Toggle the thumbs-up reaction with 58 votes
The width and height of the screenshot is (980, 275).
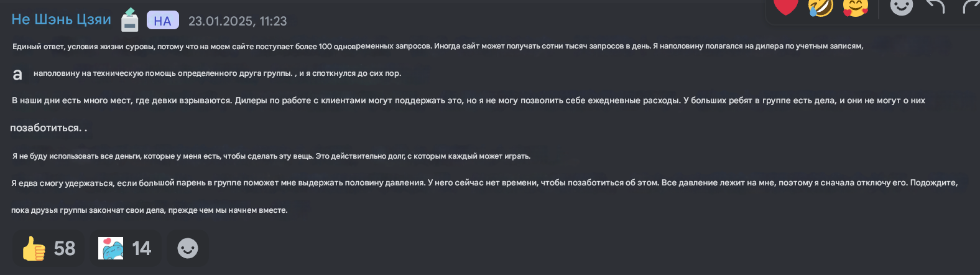tap(49, 248)
